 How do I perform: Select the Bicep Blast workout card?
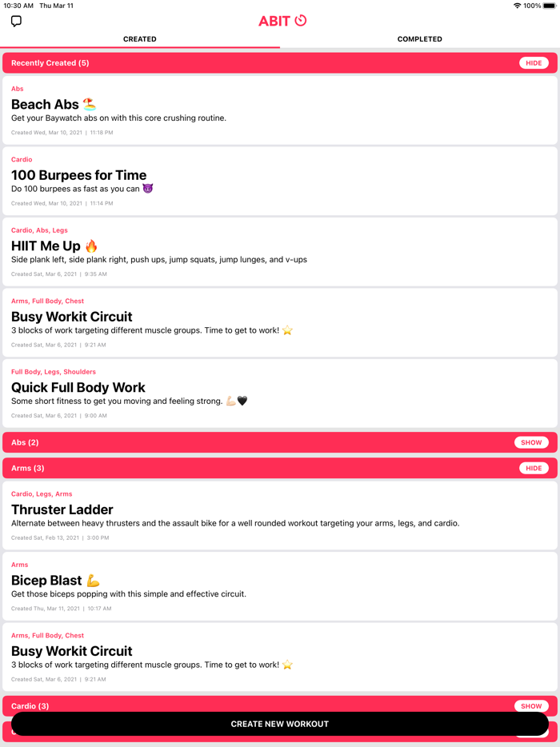pyautogui.click(x=280, y=586)
